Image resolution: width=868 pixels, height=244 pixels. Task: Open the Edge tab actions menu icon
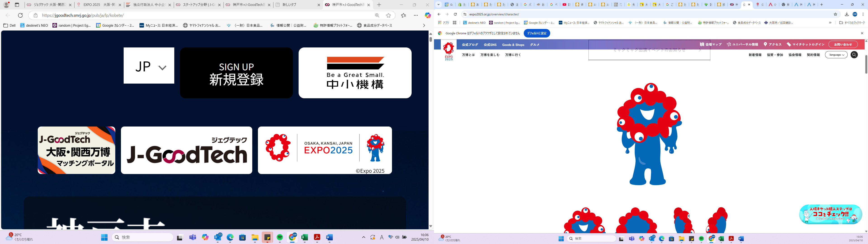(x=17, y=5)
